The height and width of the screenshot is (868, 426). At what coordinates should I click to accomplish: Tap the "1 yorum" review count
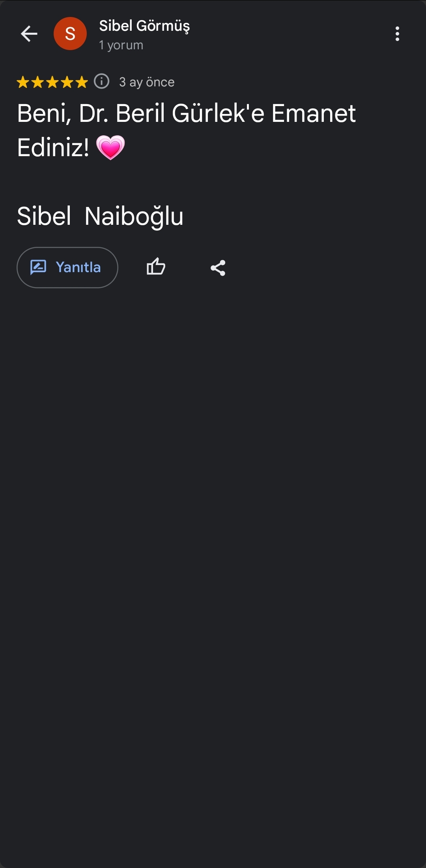(121, 45)
